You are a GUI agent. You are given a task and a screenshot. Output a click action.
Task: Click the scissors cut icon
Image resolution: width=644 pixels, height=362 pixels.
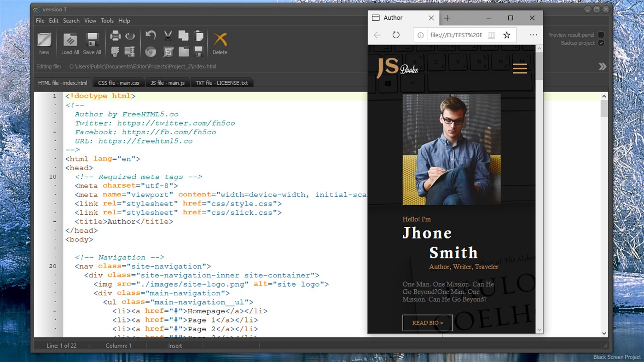(168, 35)
